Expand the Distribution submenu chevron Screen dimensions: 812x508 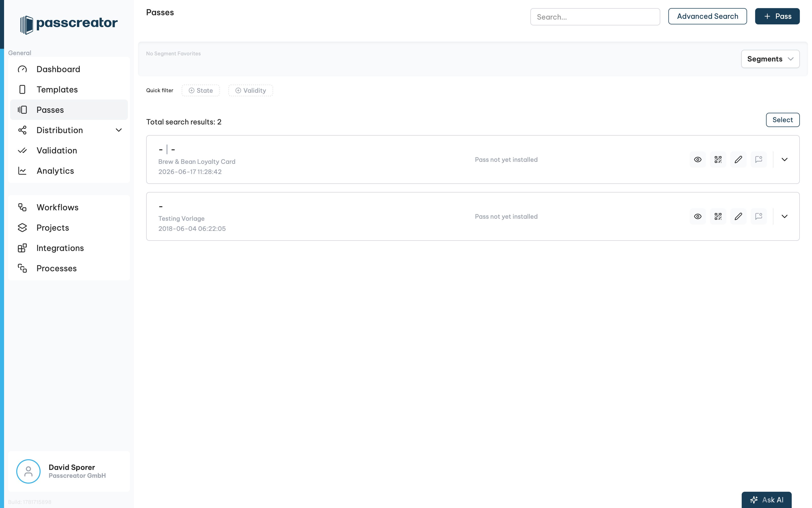point(119,130)
